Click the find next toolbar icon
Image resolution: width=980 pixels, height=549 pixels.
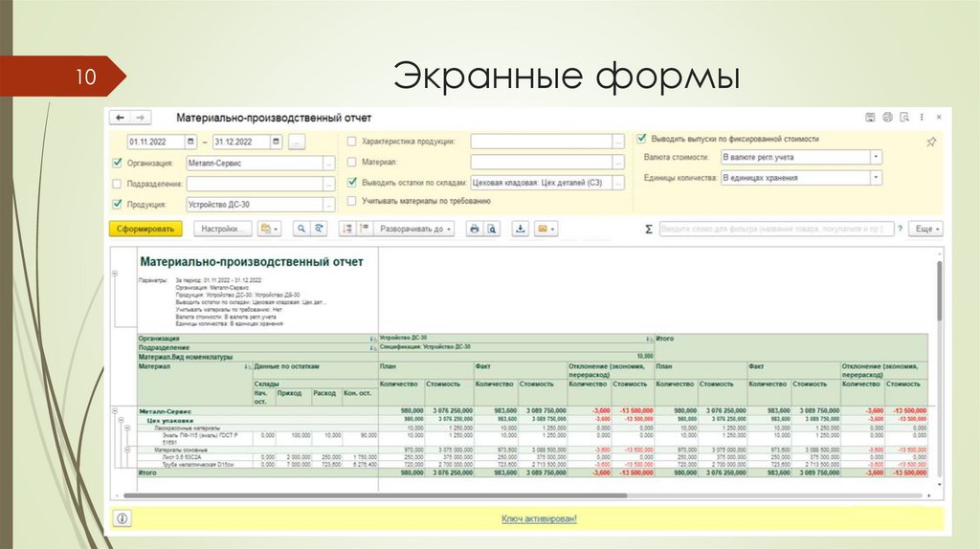[x=319, y=229]
